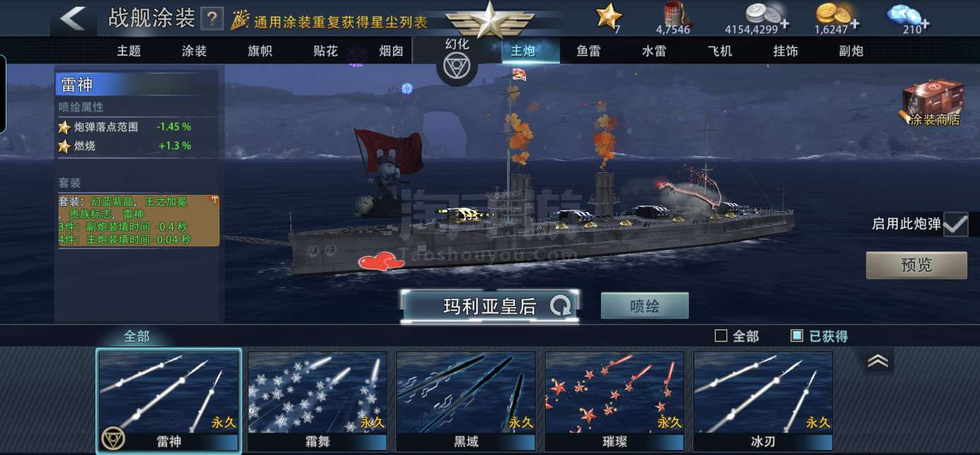This screenshot has height=455, width=980.
Task: Toggle the 启用此炮弹 checkbox
Action: coord(955,225)
